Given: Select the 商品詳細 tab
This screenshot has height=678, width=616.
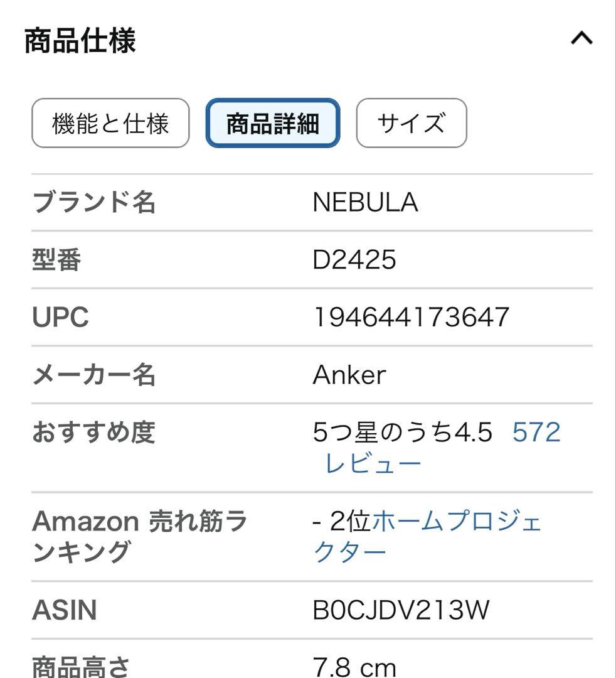Looking at the screenshot, I should click(273, 123).
